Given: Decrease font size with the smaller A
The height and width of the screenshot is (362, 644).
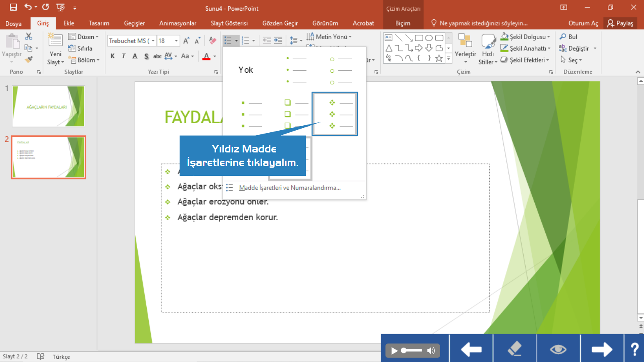Looking at the screenshot, I should (197, 41).
